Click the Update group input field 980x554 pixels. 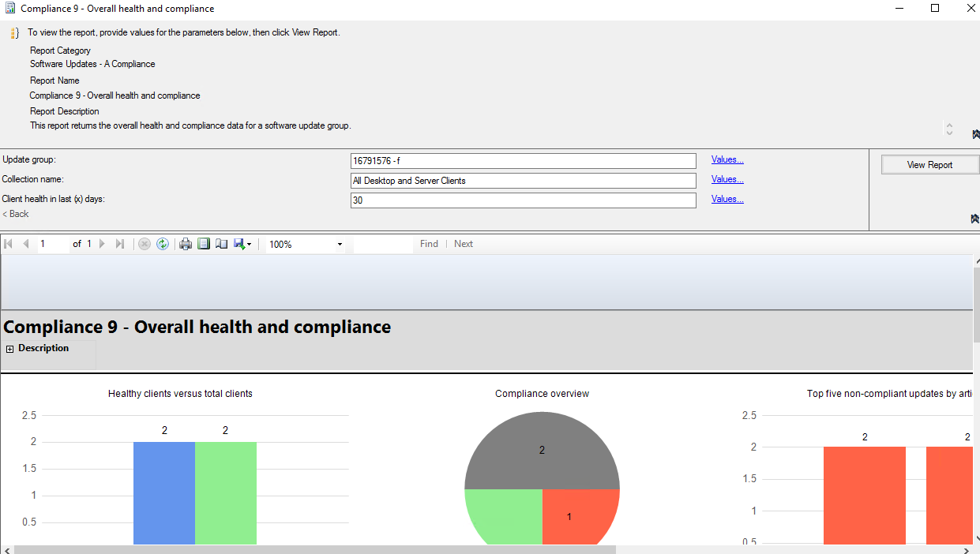point(524,161)
